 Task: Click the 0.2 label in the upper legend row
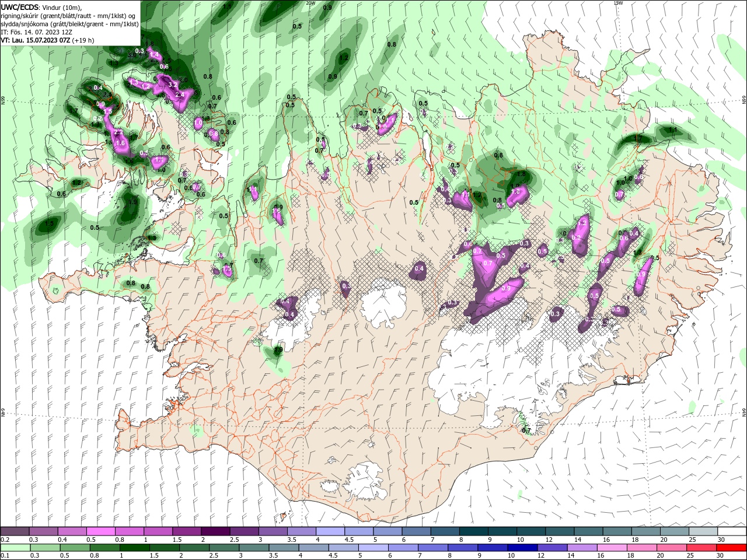[x=5, y=540]
